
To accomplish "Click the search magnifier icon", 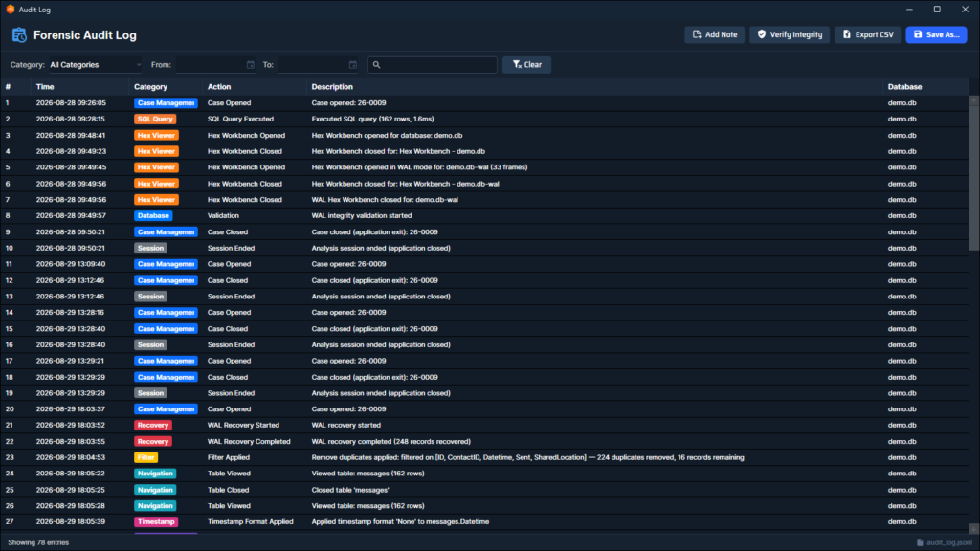I will pos(376,65).
